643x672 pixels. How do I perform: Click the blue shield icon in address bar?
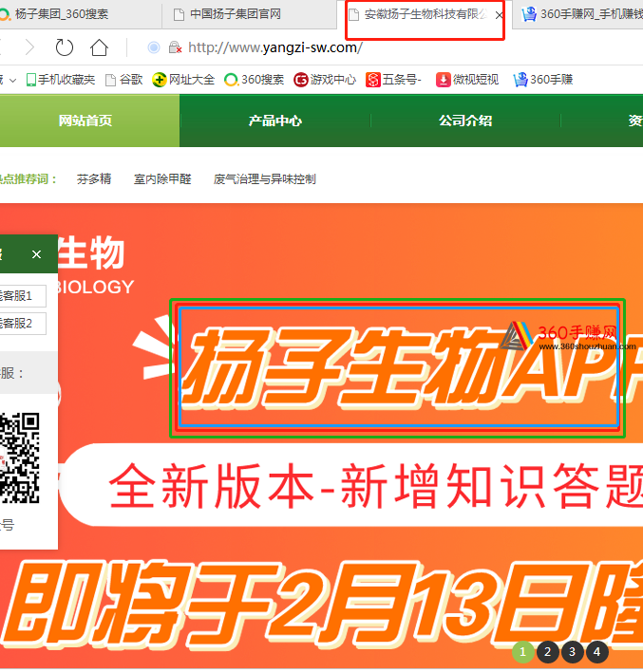[154, 47]
